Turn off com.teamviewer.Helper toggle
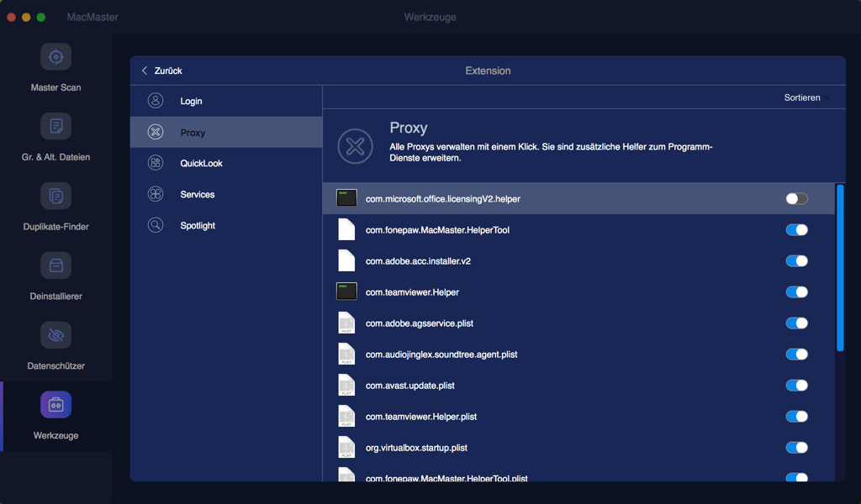861x504 pixels. pos(797,291)
